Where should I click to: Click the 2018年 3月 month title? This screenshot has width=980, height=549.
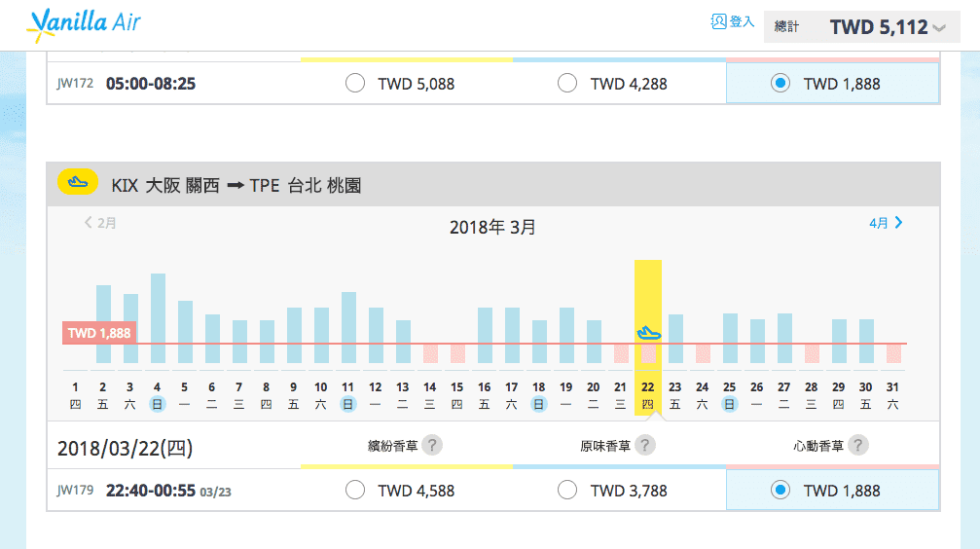coord(492,227)
